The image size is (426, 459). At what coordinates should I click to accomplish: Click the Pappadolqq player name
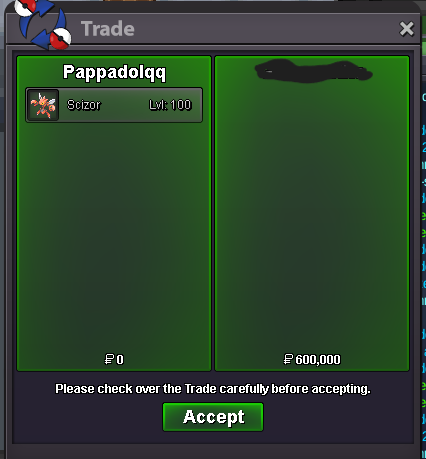(114, 72)
